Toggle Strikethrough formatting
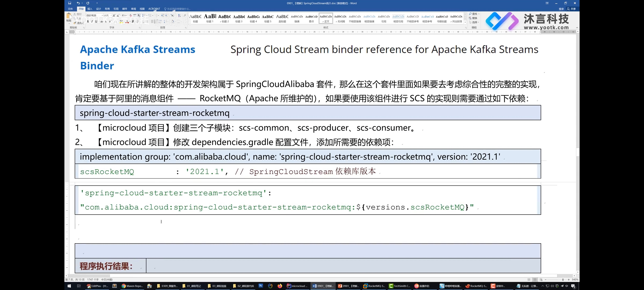The height and width of the screenshot is (290, 644). [x=102, y=21]
